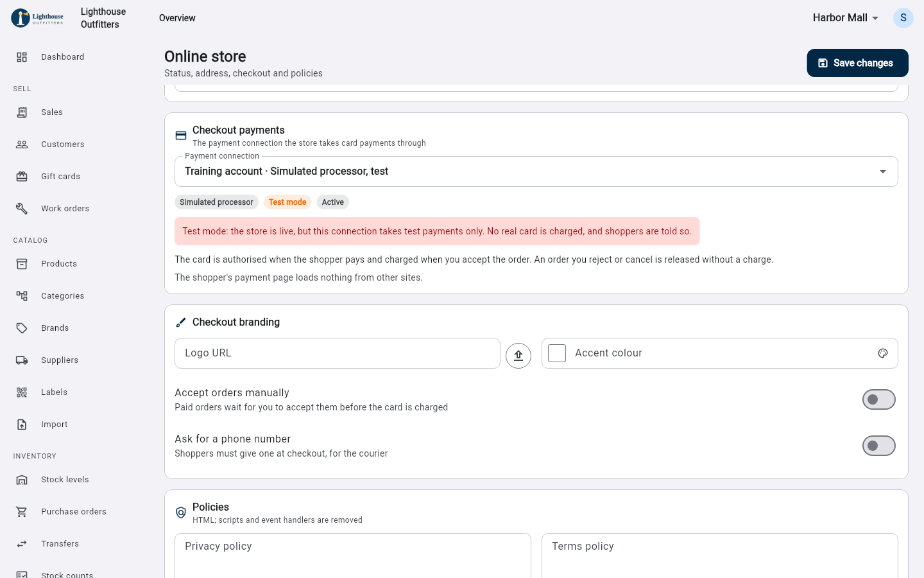Select the Labels QR code icon
This screenshot has height=578, width=924.
(x=22, y=392)
